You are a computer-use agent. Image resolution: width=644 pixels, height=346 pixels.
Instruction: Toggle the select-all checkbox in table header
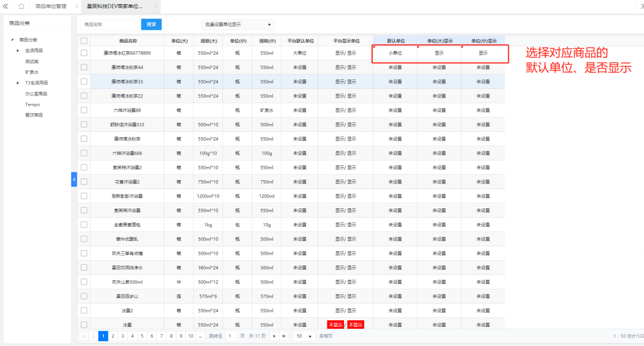click(84, 41)
